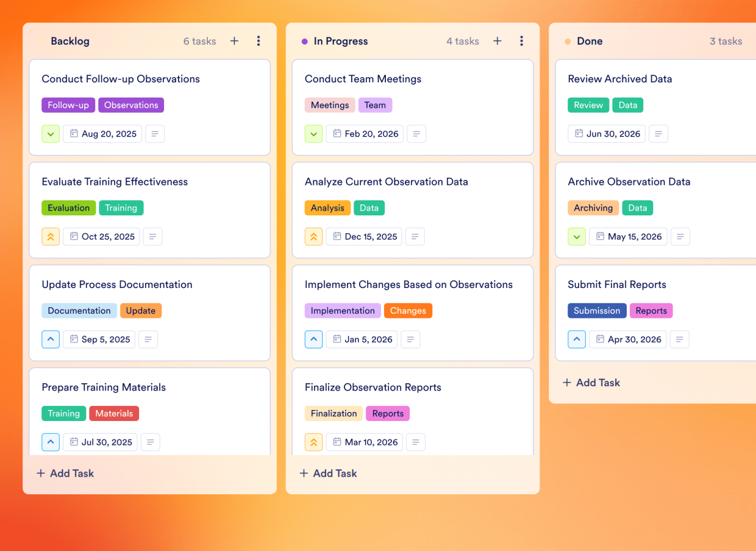Toggle the high-priority chevrons on Evaluate Training Effectiveness
The image size is (756, 551).
coord(51,236)
